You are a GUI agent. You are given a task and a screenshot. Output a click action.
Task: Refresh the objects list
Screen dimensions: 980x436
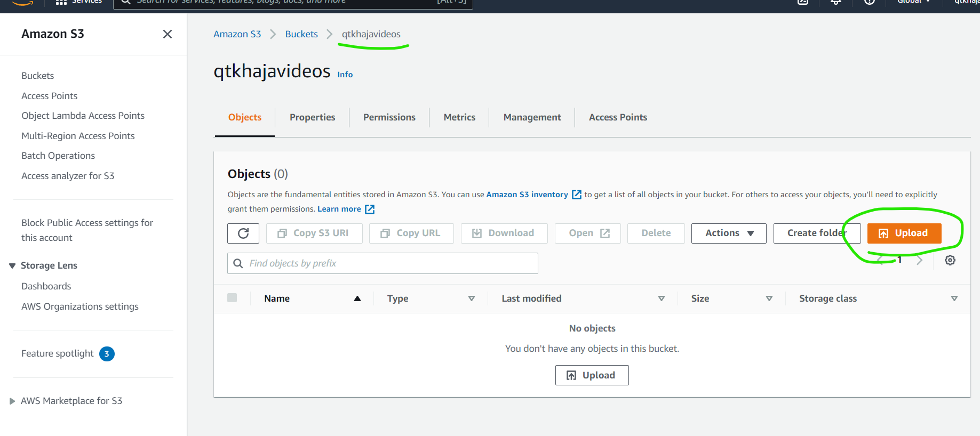[243, 233]
